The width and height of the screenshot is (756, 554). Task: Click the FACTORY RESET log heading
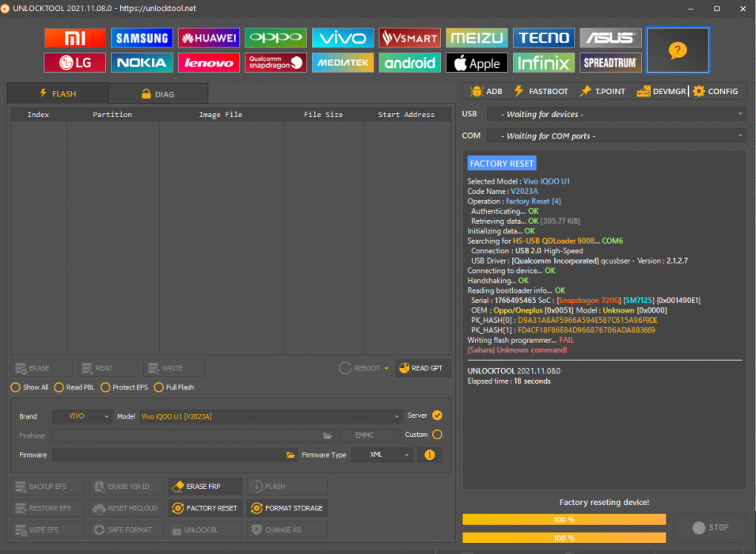[502, 164]
